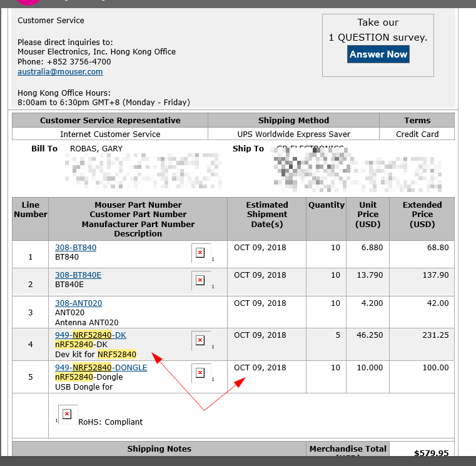Select phone number +852 3756-4700
Viewport: 476px width, 466px height.
click(79, 62)
